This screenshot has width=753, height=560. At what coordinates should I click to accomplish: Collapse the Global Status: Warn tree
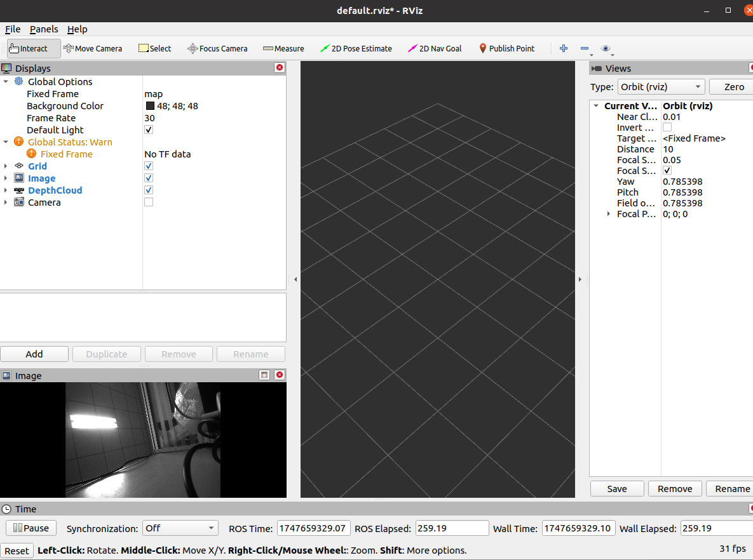(x=6, y=142)
